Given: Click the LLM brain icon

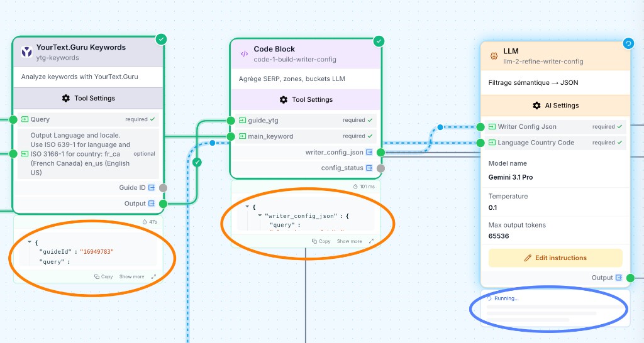Looking at the screenshot, I should point(494,56).
